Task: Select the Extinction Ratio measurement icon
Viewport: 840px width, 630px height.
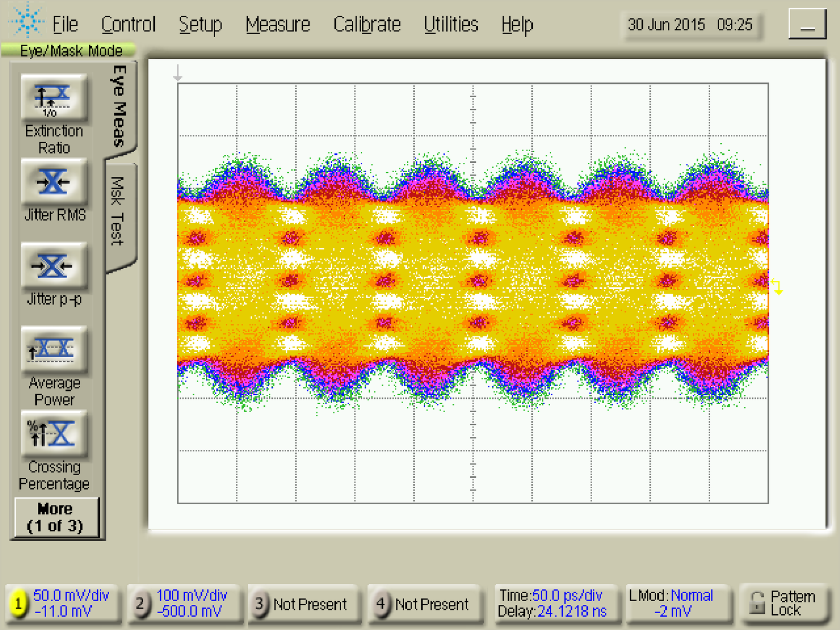Action: pyautogui.click(x=54, y=98)
